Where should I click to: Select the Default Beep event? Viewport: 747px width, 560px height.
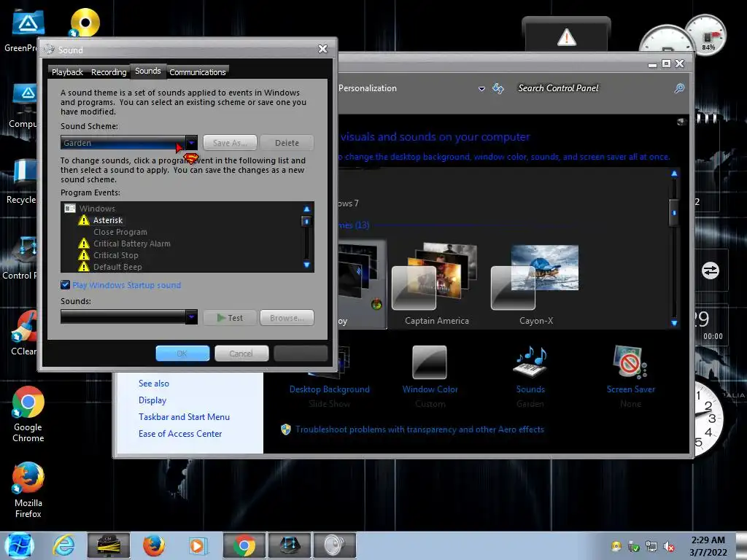pyautogui.click(x=117, y=267)
